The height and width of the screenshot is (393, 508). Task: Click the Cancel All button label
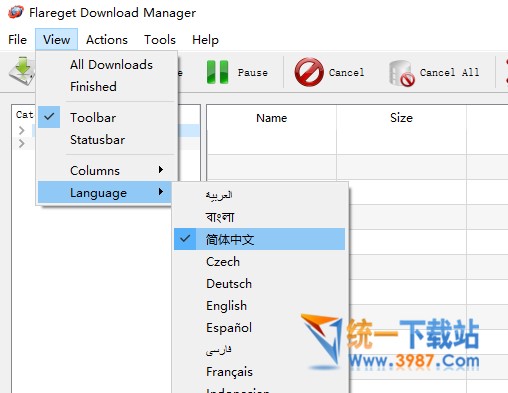(x=449, y=72)
